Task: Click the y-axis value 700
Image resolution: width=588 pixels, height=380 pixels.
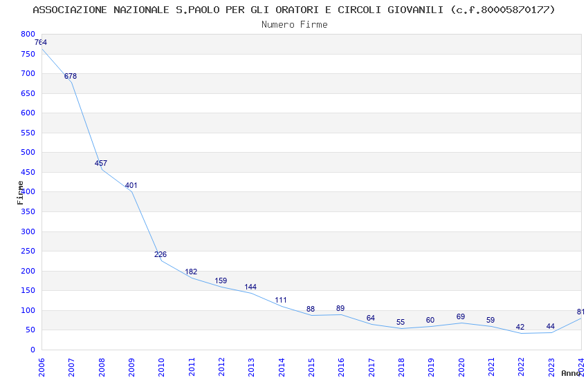Action: (x=28, y=73)
